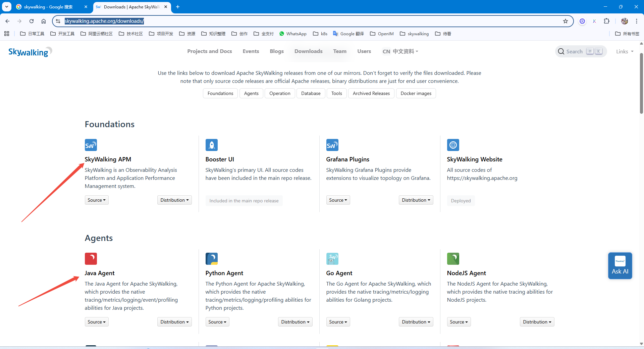
Task: Go back to previous page
Action: click(7, 21)
